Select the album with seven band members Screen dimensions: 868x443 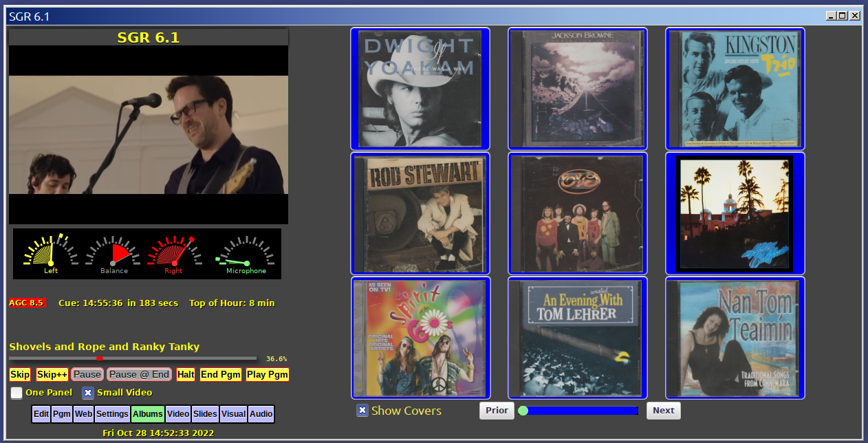pos(577,213)
